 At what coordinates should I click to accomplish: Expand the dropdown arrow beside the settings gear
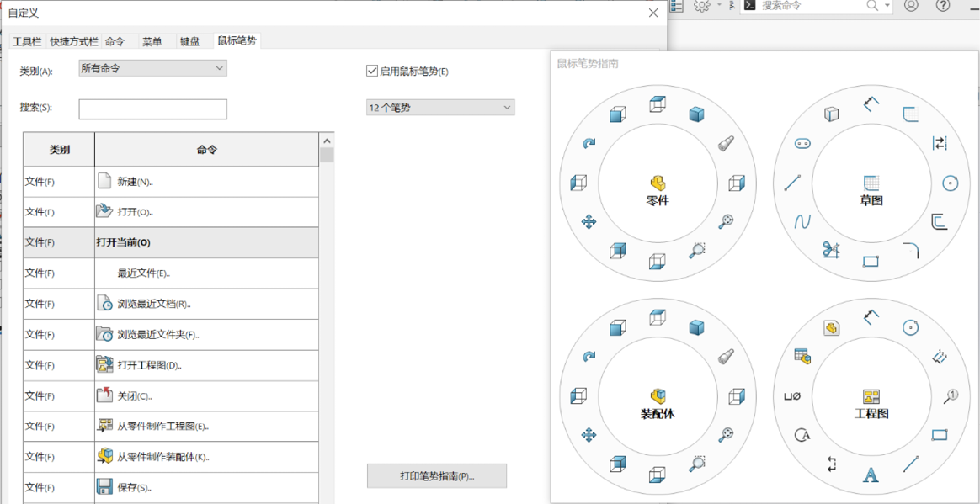[719, 6]
